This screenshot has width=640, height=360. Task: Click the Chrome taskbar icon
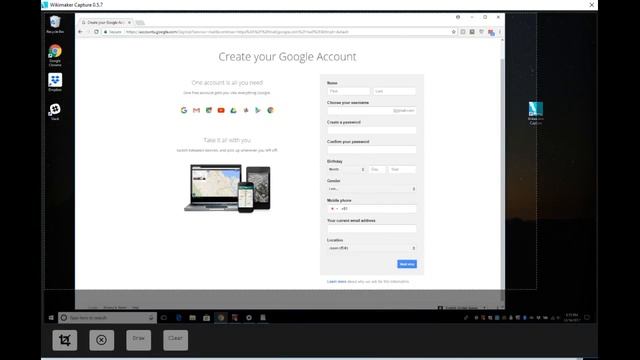pyautogui.click(x=220, y=318)
